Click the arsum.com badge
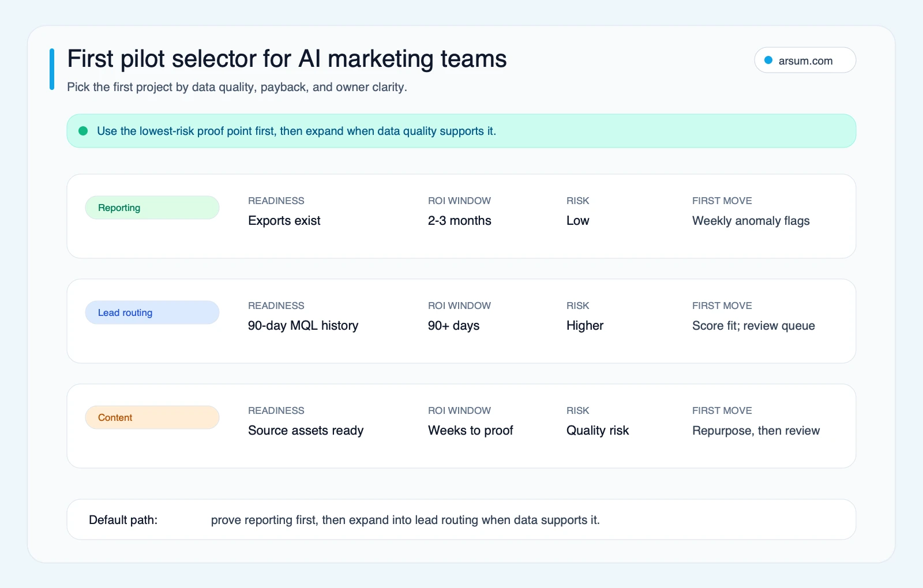This screenshot has height=588, width=923. point(805,60)
